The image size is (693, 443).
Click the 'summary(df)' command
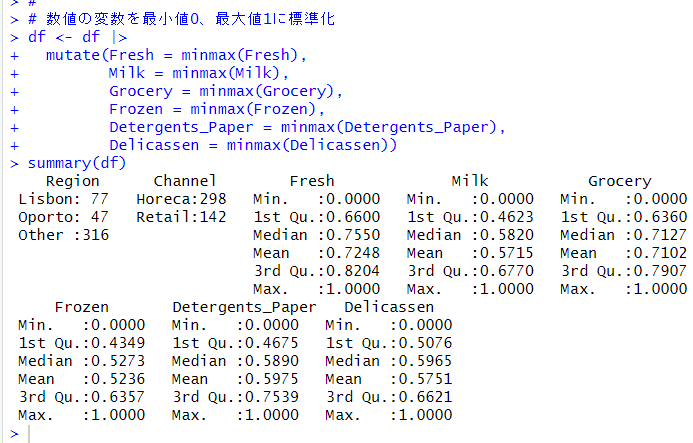(77, 164)
